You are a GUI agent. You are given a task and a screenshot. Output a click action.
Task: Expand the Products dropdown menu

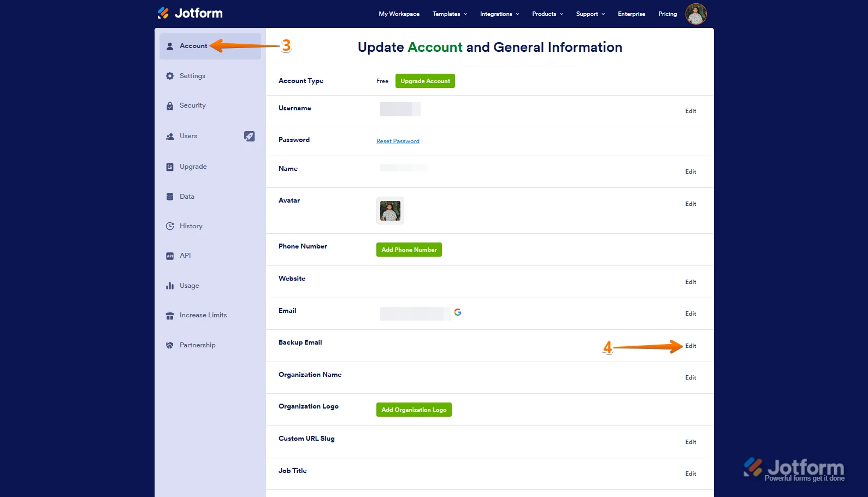click(x=547, y=14)
